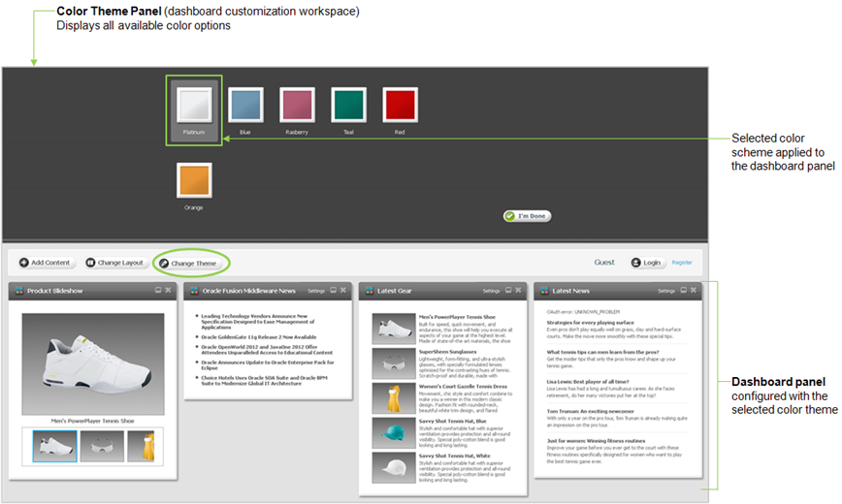Image resolution: width=842 pixels, height=504 pixels.
Task: Click the Login button
Action: (x=646, y=263)
